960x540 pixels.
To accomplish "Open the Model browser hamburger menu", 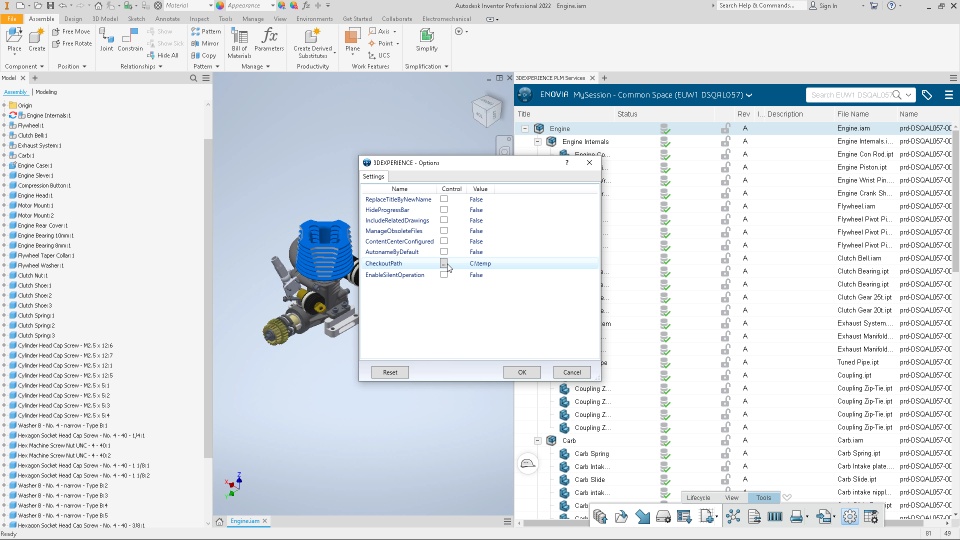I will pyautogui.click(x=206, y=78).
